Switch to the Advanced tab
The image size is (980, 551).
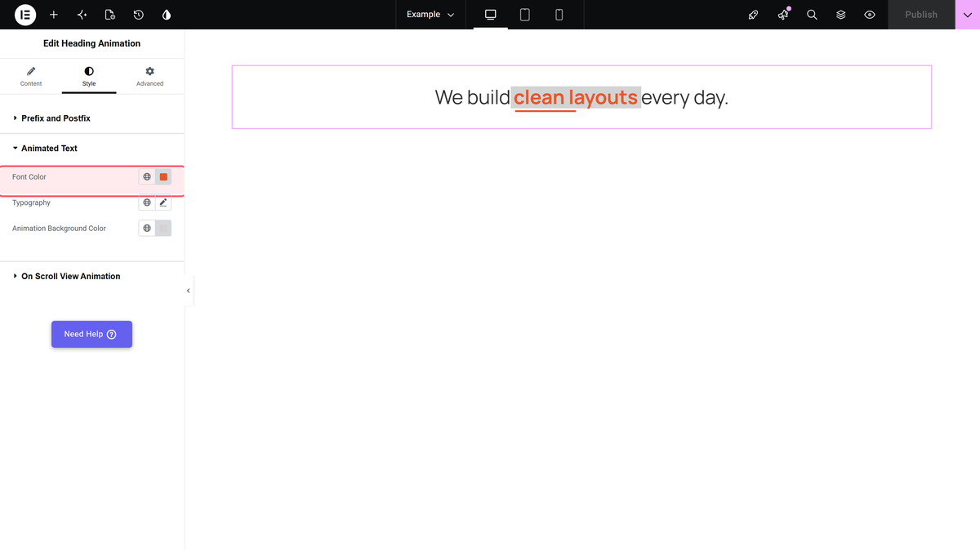pyautogui.click(x=149, y=77)
